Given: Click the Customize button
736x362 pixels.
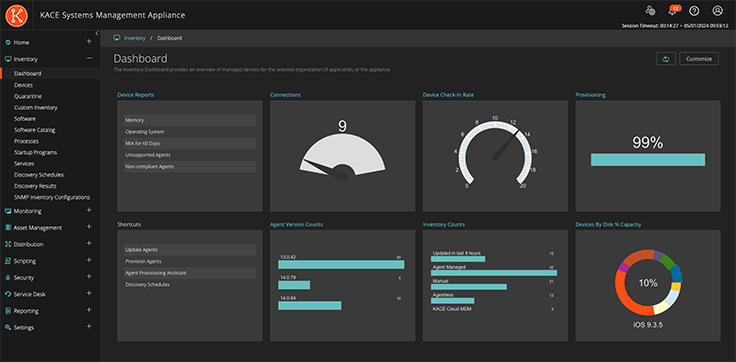Looking at the screenshot, I should point(699,59).
